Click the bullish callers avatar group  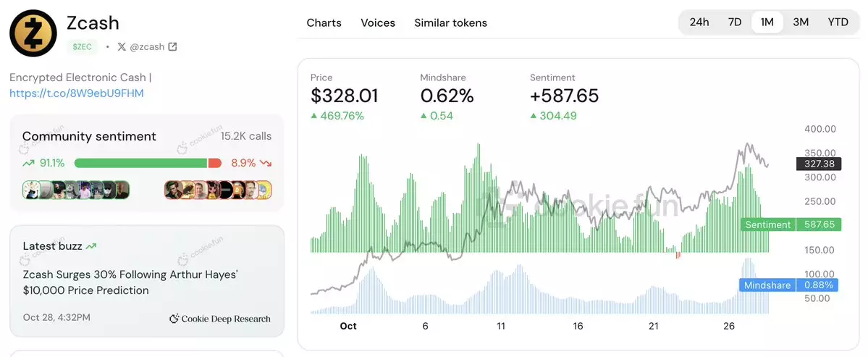pyautogui.click(x=76, y=190)
